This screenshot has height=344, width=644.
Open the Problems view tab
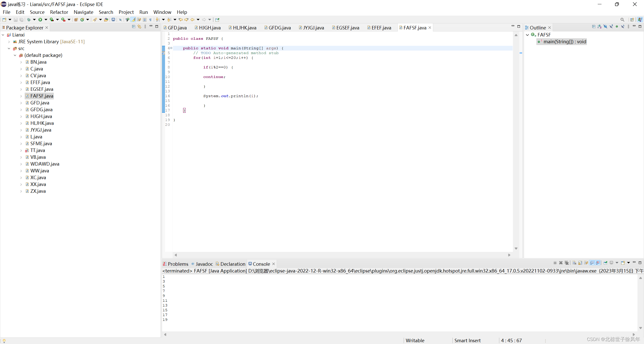[x=178, y=264]
